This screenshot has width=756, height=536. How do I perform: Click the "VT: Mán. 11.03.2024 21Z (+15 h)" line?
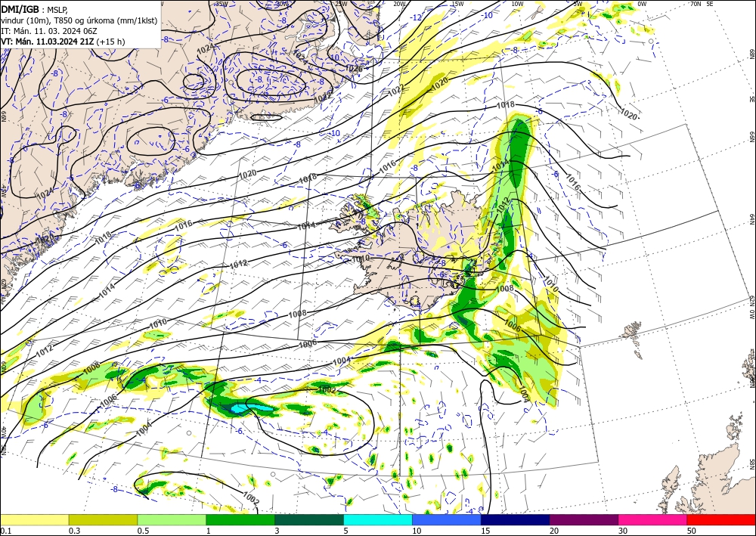coord(63,42)
